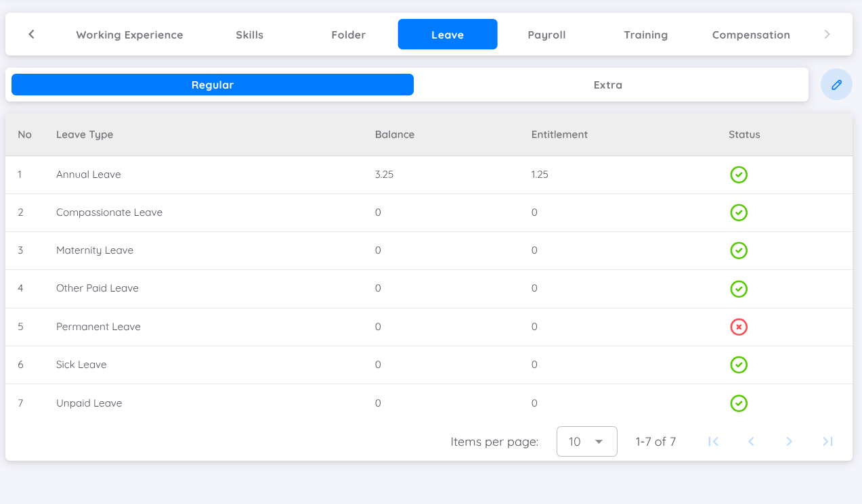
Task: Open the Payroll tab
Action: pyautogui.click(x=546, y=35)
